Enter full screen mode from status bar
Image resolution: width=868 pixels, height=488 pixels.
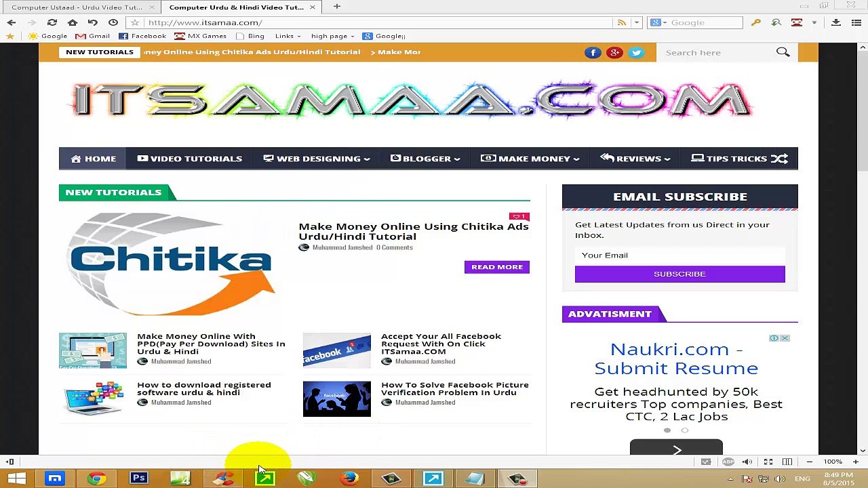(x=768, y=462)
